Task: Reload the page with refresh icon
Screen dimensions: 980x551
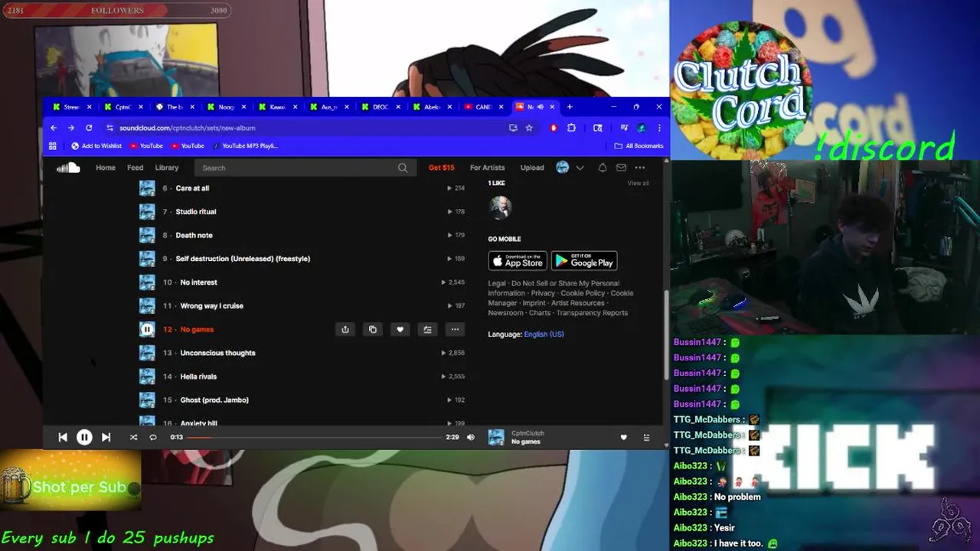Action: [x=89, y=128]
